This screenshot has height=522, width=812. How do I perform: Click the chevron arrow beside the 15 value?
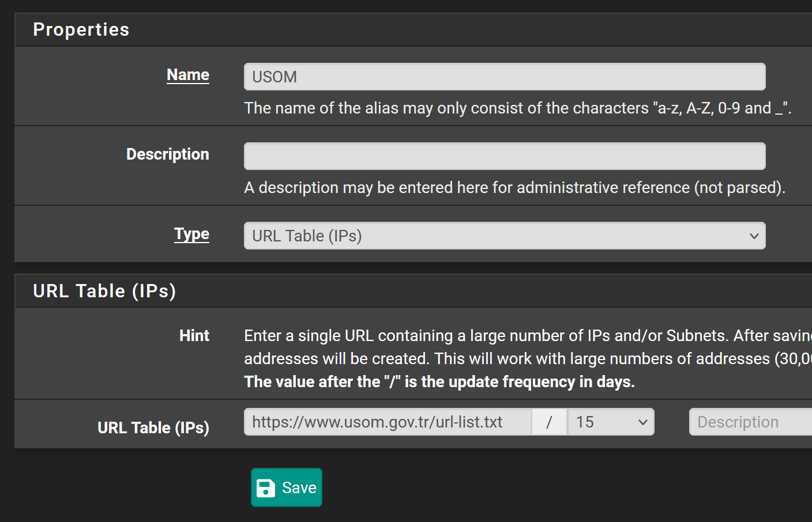tap(643, 422)
